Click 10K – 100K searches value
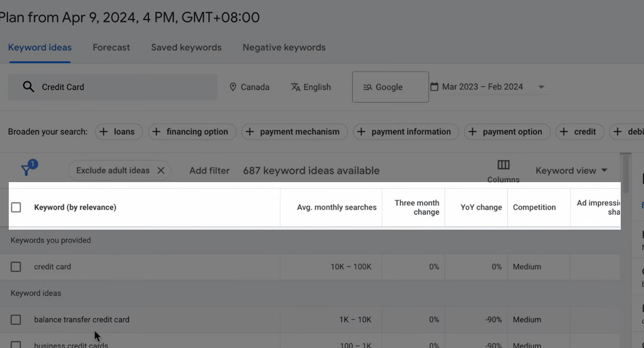The height and width of the screenshot is (348, 644). pyautogui.click(x=351, y=267)
